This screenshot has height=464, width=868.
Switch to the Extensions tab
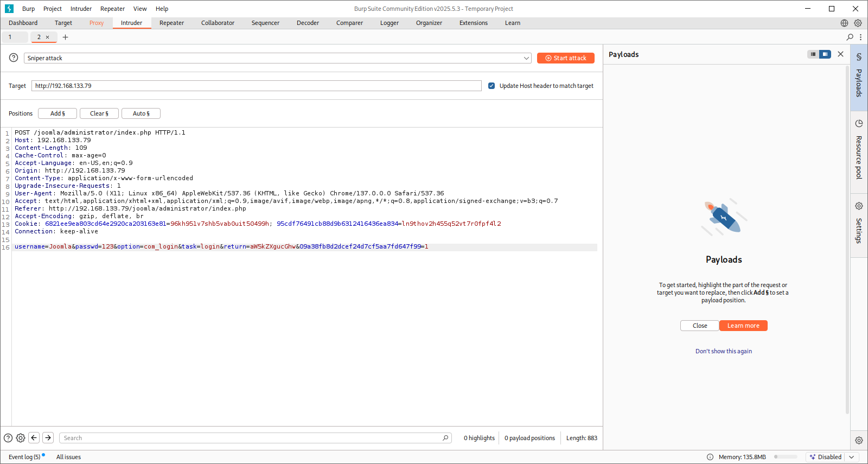click(x=474, y=23)
